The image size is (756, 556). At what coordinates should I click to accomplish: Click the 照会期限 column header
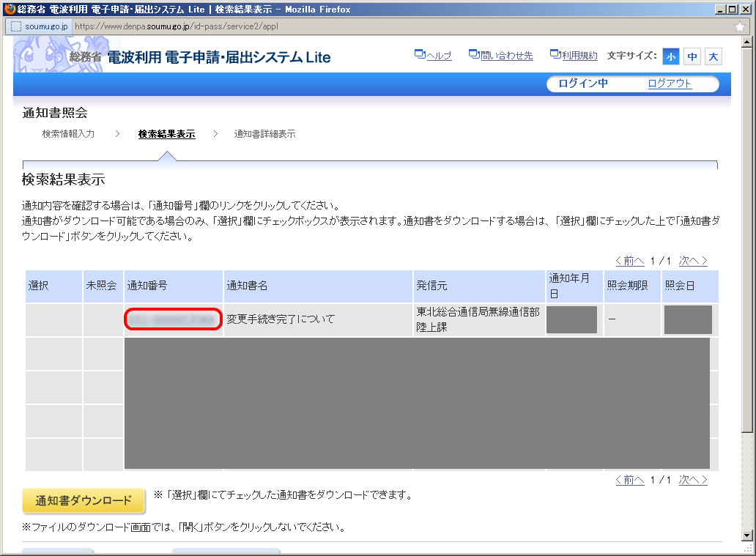pyautogui.click(x=632, y=286)
